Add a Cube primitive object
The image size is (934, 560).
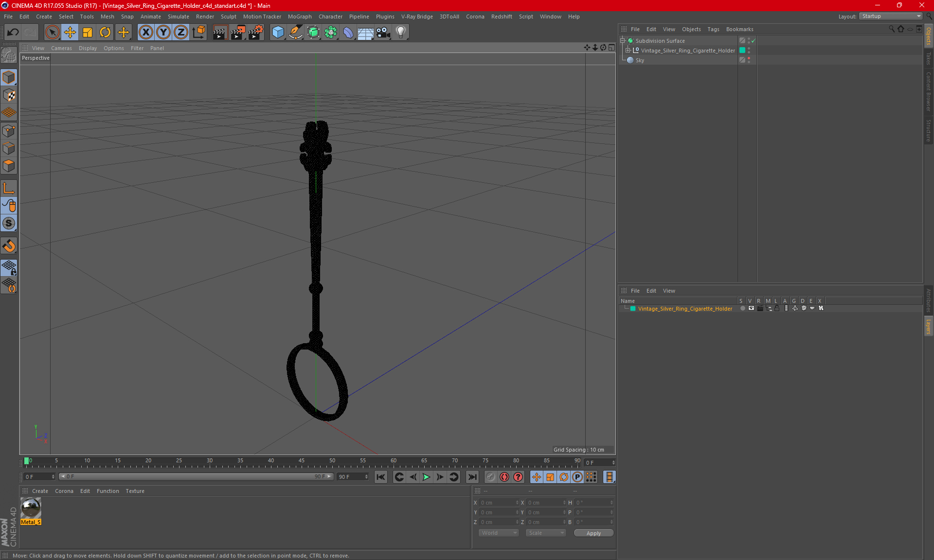(x=278, y=32)
